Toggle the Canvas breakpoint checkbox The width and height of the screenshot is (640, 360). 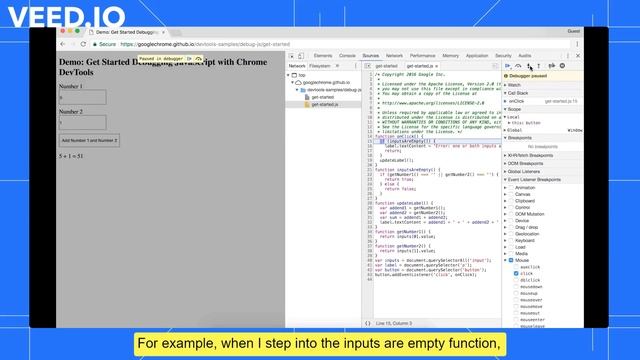pyautogui.click(x=511, y=194)
